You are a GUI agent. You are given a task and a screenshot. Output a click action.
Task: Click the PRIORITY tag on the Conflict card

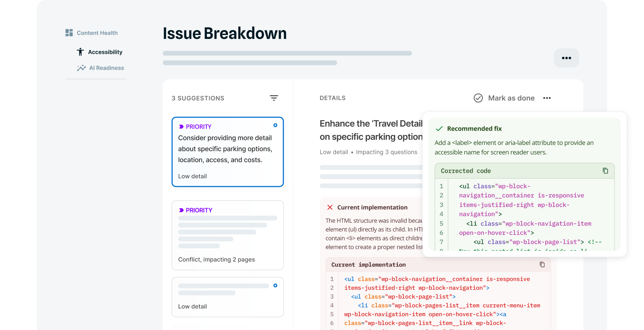[195, 210]
